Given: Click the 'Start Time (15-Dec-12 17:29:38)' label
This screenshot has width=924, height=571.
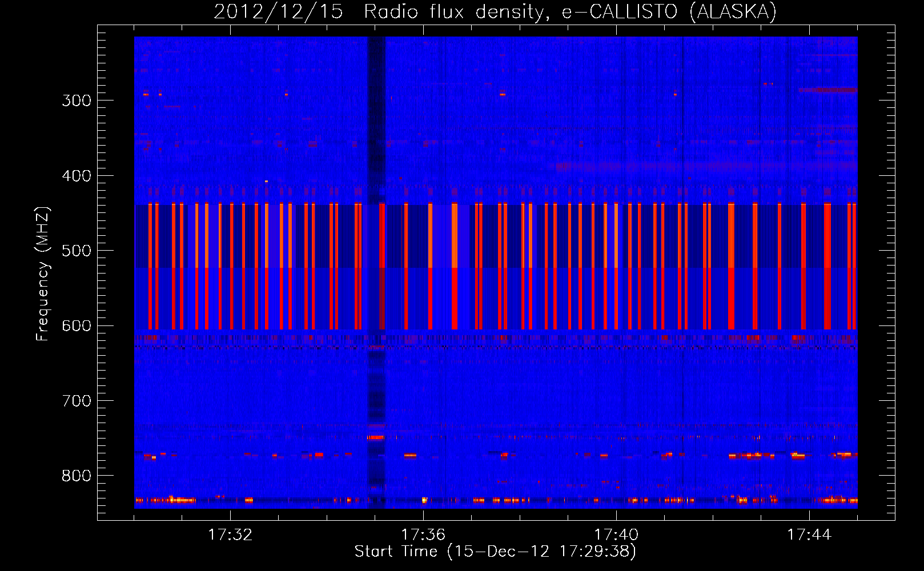Looking at the screenshot, I should [x=495, y=552].
